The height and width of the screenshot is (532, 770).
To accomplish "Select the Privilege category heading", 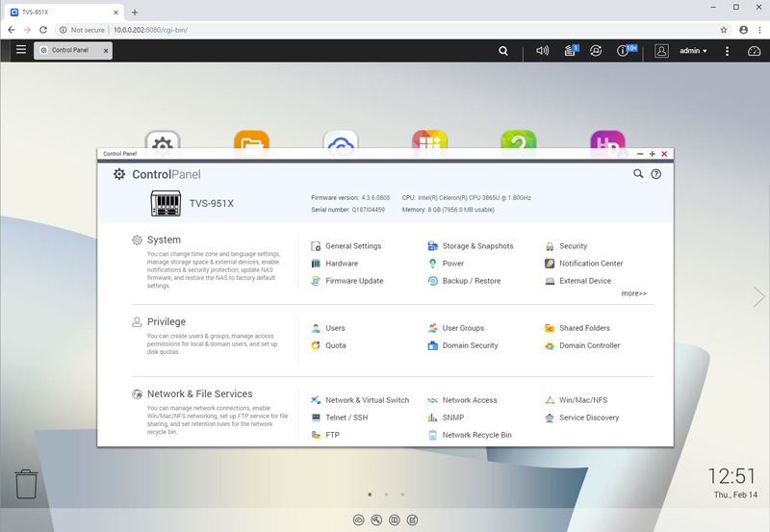I will click(167, 322).
